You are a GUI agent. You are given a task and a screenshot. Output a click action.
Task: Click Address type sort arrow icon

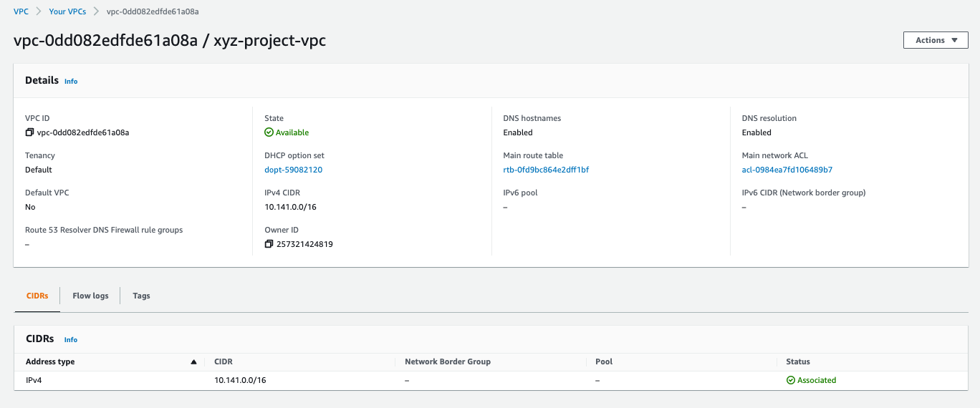193,362
